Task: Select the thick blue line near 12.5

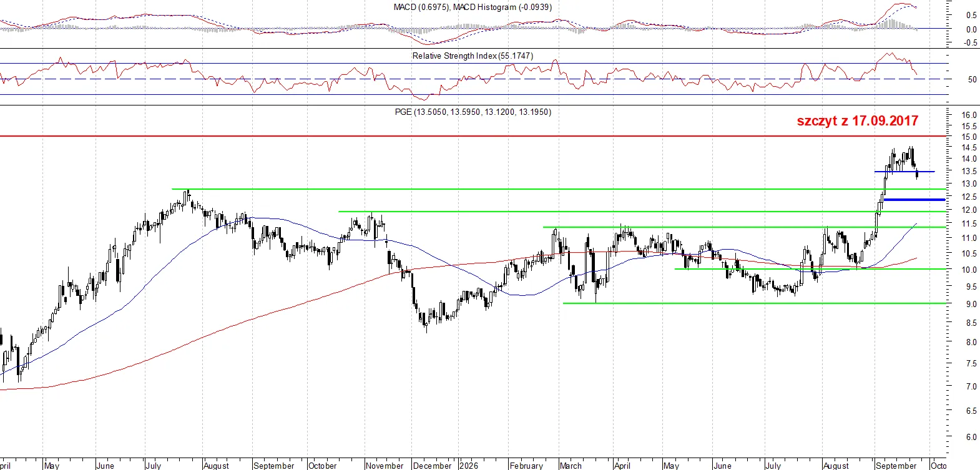Action: pos(914,200)
